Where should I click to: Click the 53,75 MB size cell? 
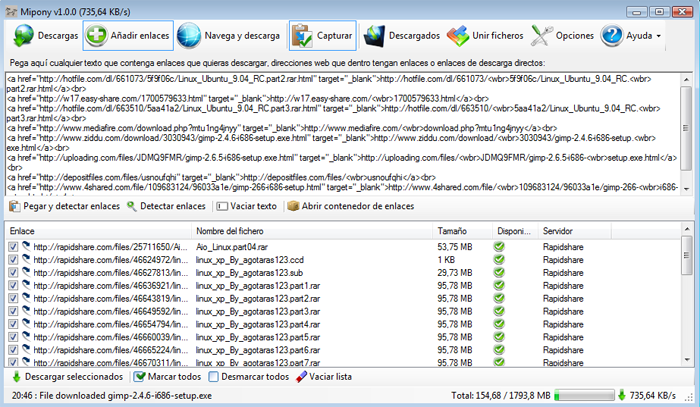coord(455,247)
